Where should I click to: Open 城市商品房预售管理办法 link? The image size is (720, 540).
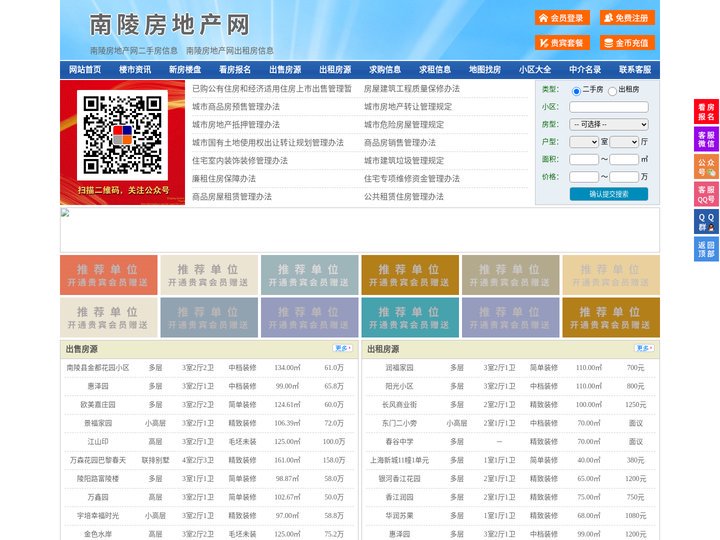click(236, 107)
